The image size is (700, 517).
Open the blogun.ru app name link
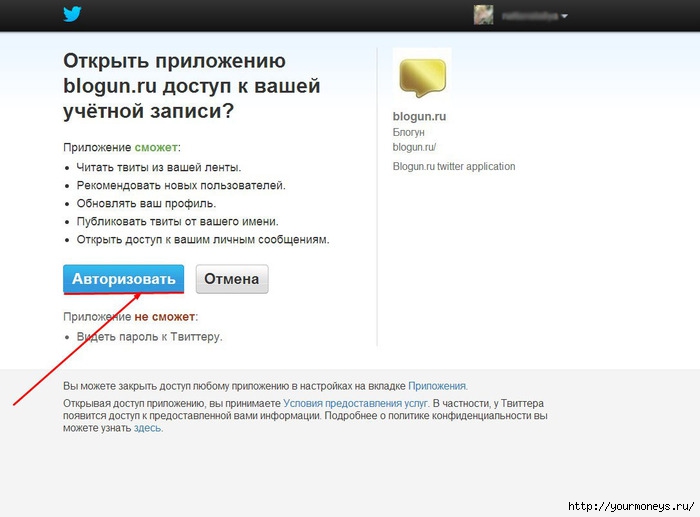[x=419, y=117]
